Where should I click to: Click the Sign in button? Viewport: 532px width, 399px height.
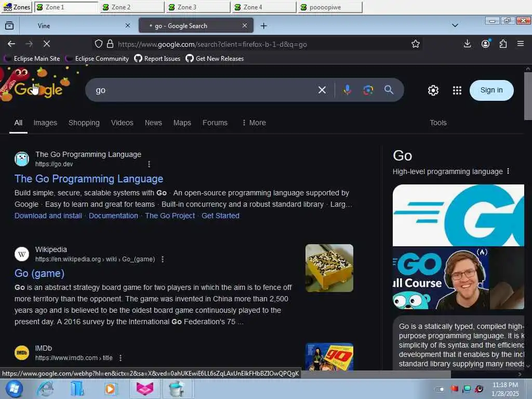(x=491, y=90)
